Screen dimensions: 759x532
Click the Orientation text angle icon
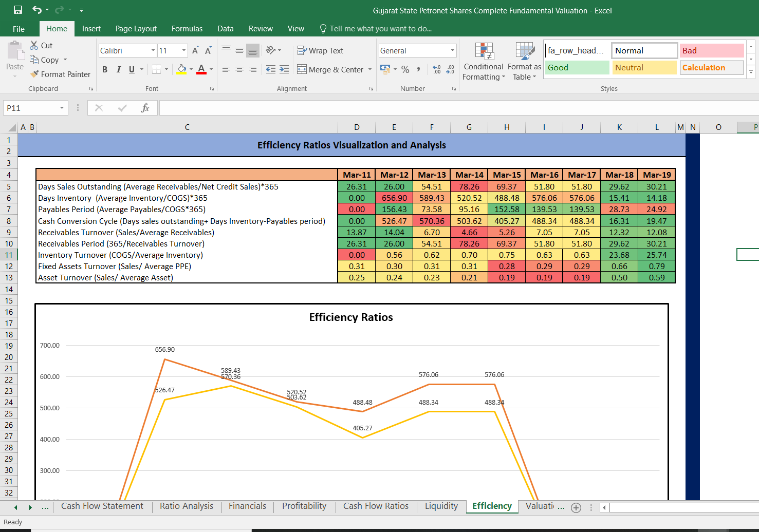271,50
